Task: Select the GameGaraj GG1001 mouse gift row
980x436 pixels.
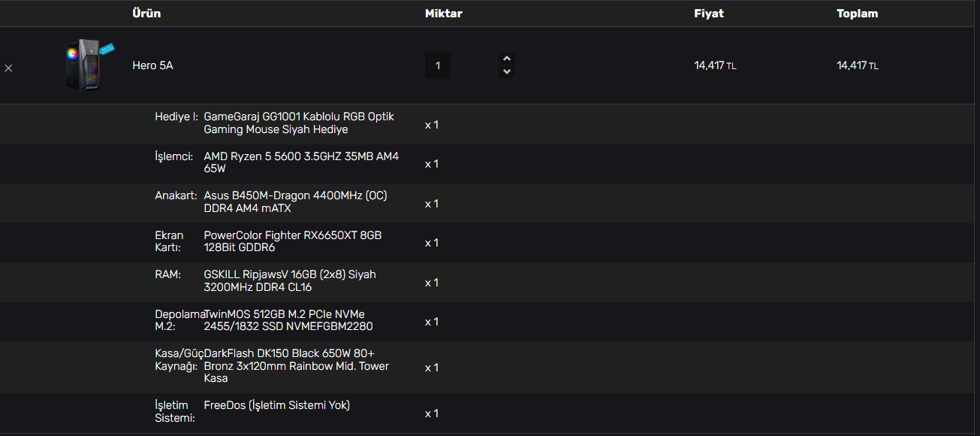Action: pyautogui.click(x=490, y=124)
